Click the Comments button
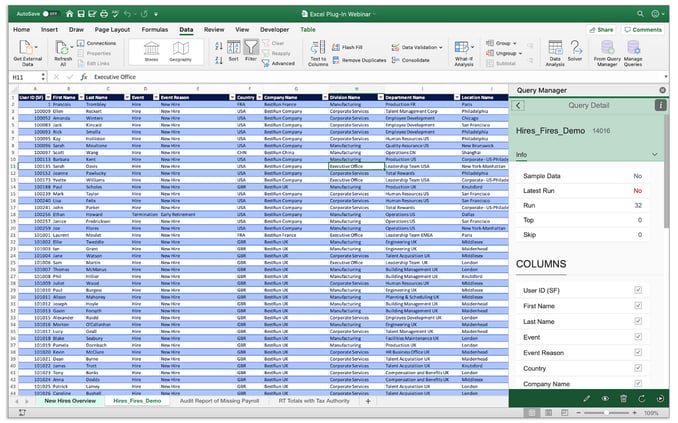678x423 pixels. coord(643,29)
